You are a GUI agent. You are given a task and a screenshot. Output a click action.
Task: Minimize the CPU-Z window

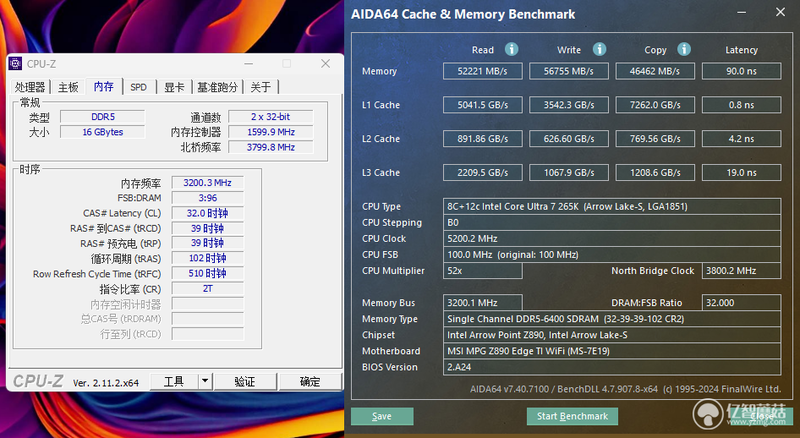[x=248, y=64]
